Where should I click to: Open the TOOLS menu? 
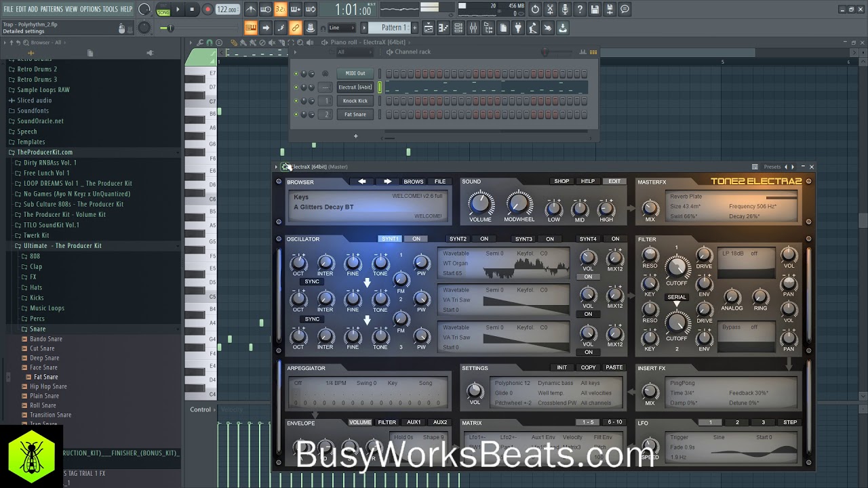[x=110, y=9]
